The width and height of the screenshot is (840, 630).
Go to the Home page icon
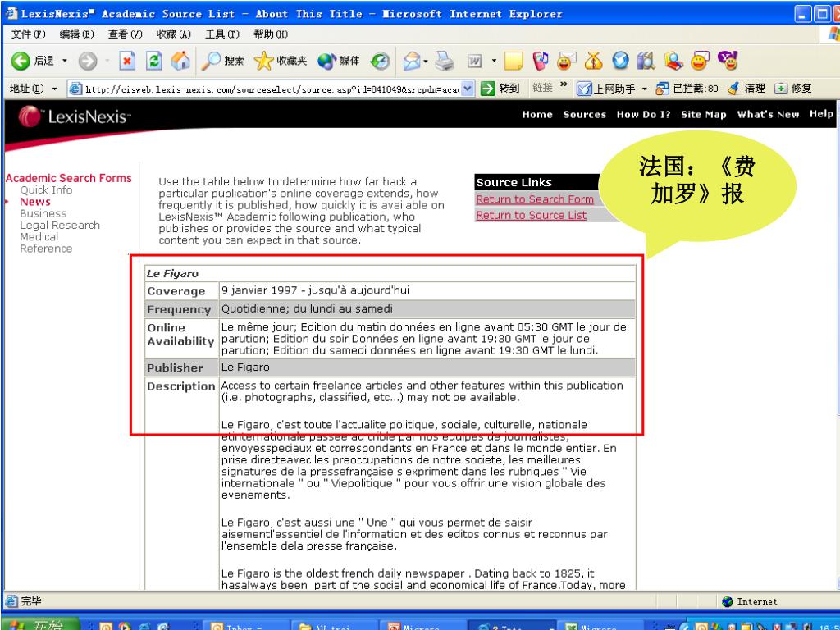(180, 61)
